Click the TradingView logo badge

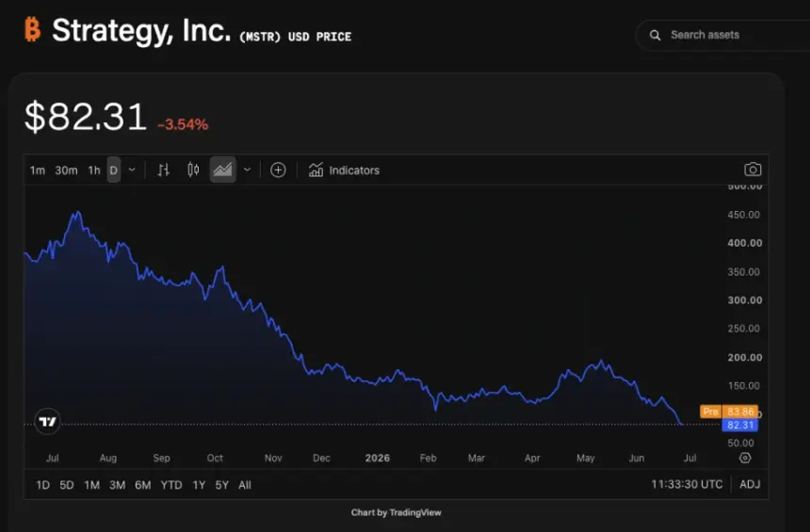[47, 422]
